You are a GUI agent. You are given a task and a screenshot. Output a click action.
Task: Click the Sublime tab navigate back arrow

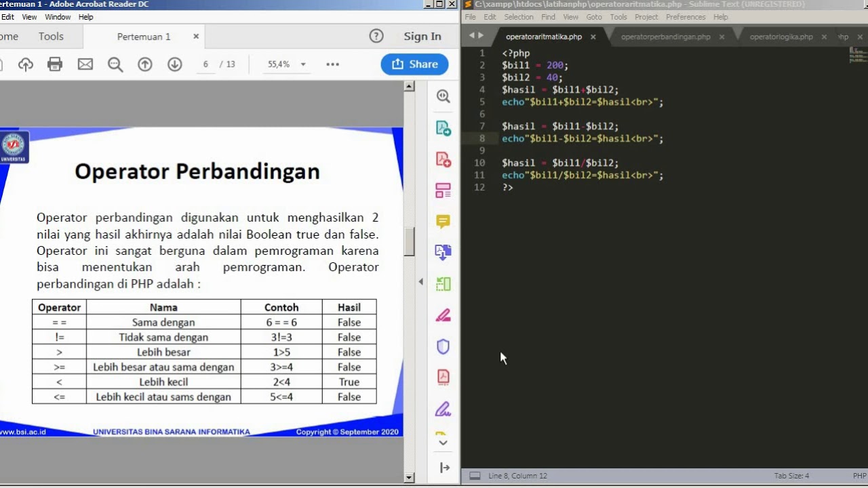(472, 35)
